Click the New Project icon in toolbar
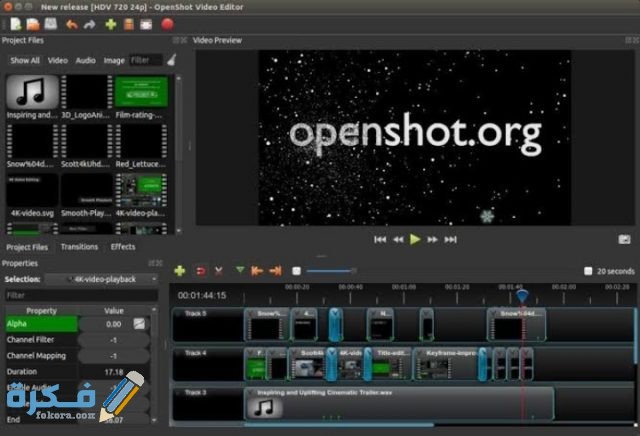 [x=15, y=23]
